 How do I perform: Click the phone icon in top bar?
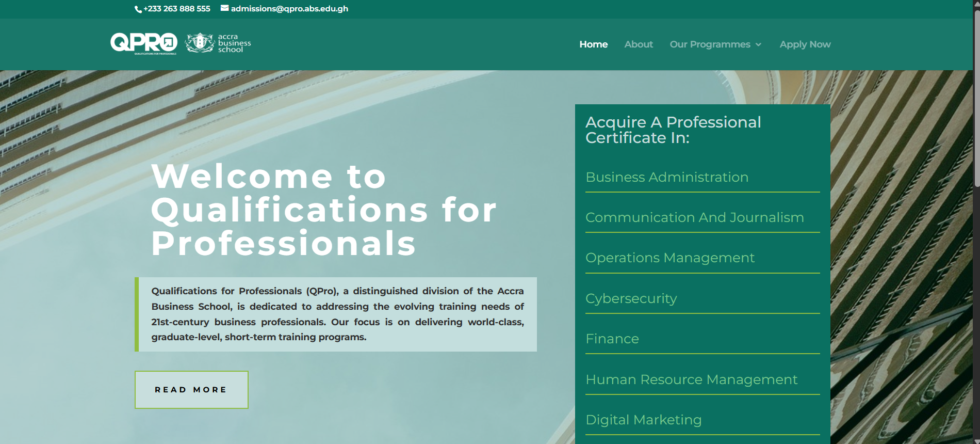(x=138, y=9)
